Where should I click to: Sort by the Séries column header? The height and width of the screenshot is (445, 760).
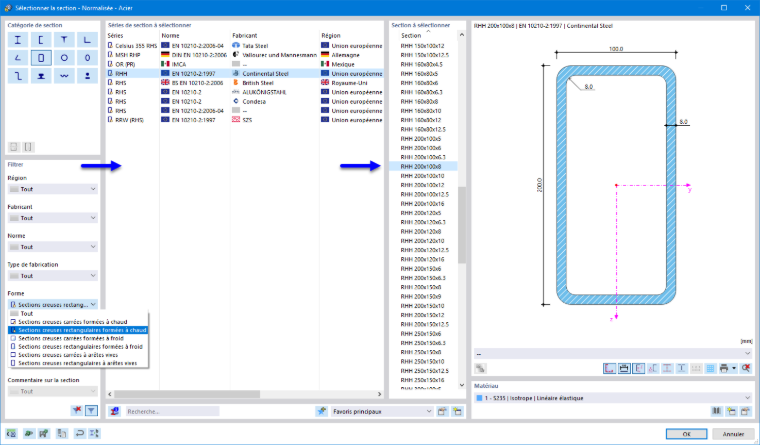[133, 35]
